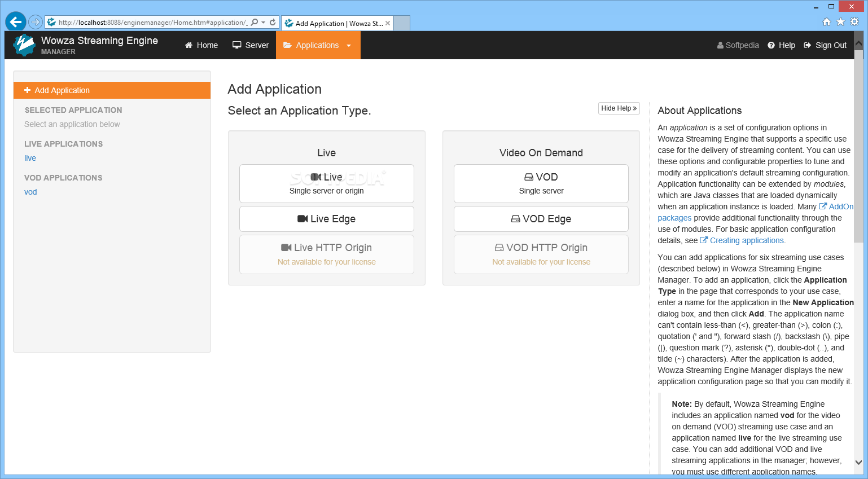Click the Softpedia user label
Screen dimensions: 868x479
click(738, 45)
